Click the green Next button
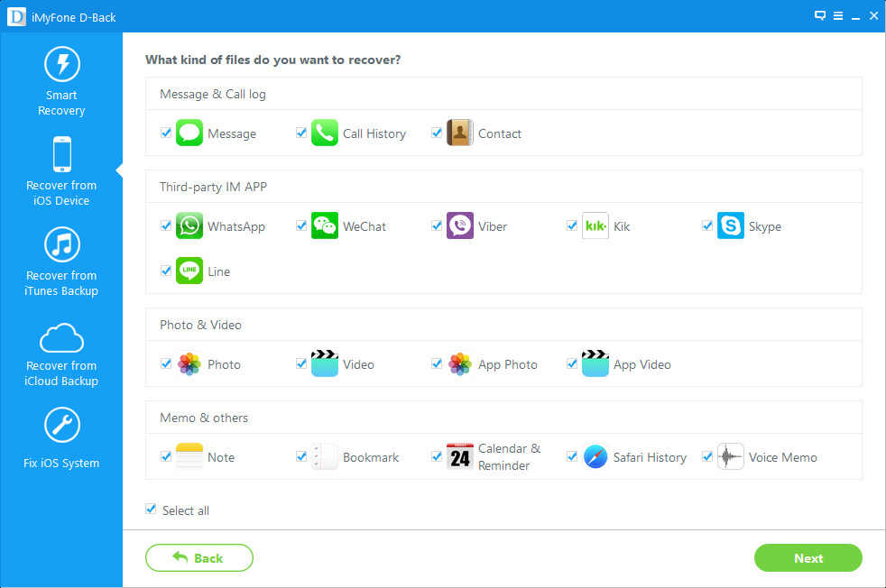The height and width of the screenshot is (588, 886). click(x=808, y=557)
